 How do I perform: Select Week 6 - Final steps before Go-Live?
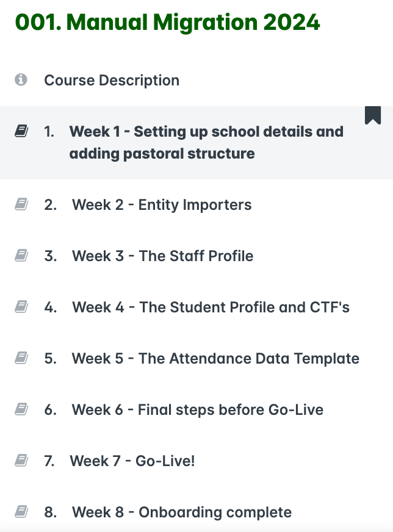click(x=197, y=409)
